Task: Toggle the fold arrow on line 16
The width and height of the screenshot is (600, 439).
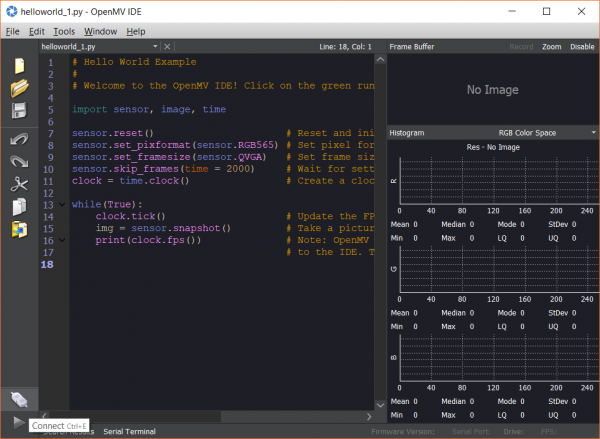Action: click(62, 240)
